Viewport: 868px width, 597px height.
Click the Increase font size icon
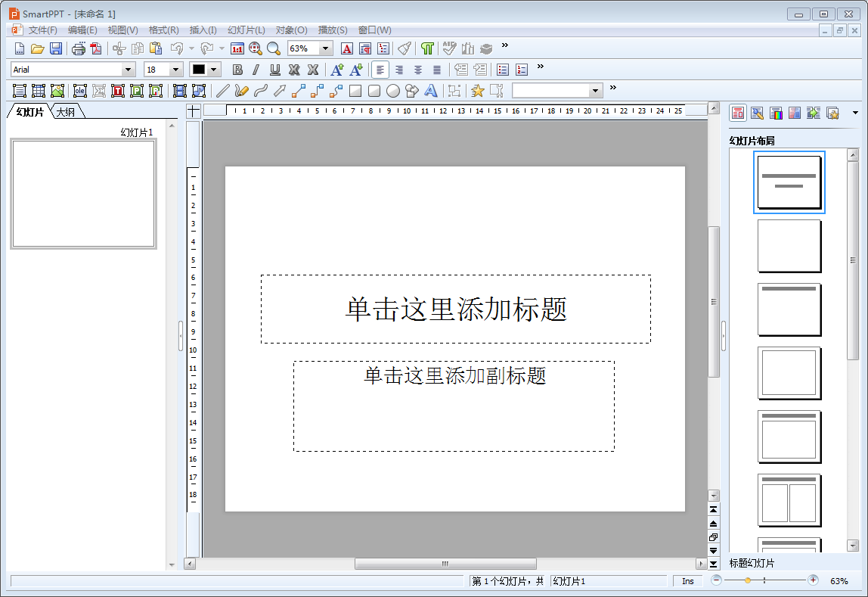click(337, 70)
